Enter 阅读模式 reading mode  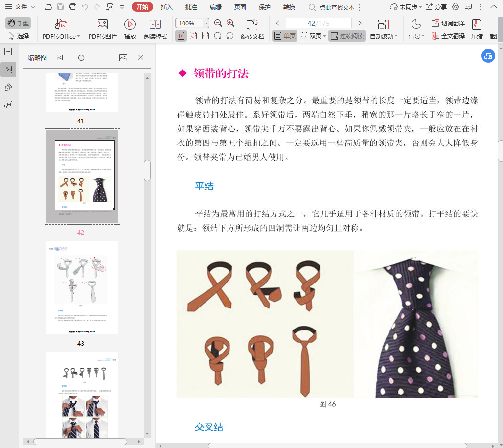pos(155,24)
